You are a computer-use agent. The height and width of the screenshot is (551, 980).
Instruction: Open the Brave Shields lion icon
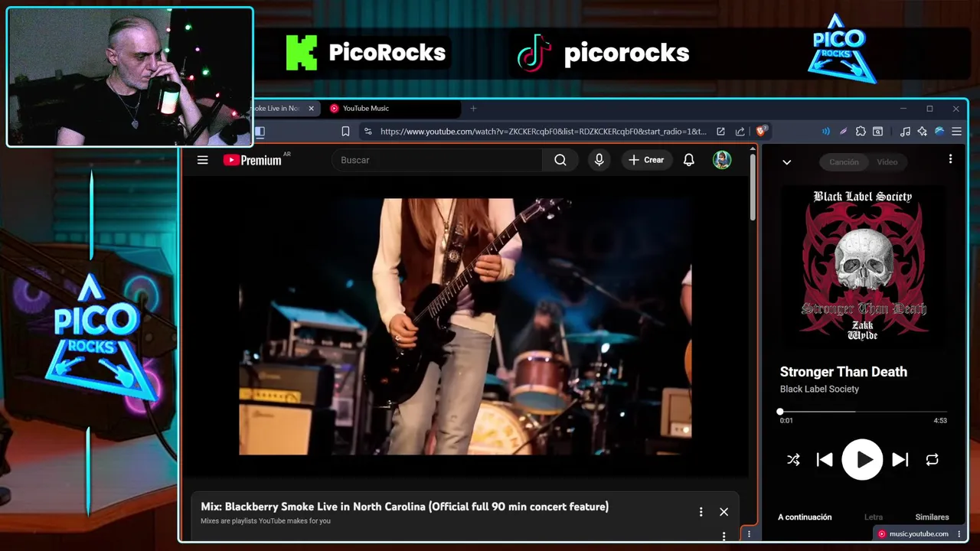pyautogui.click(x=761, y=131)
